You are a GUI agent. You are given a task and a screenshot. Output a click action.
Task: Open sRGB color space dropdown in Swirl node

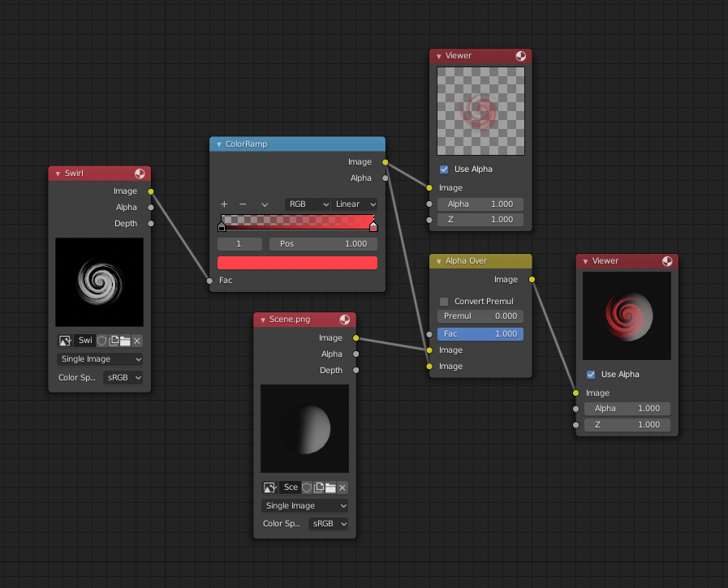[x=123, y=378]
